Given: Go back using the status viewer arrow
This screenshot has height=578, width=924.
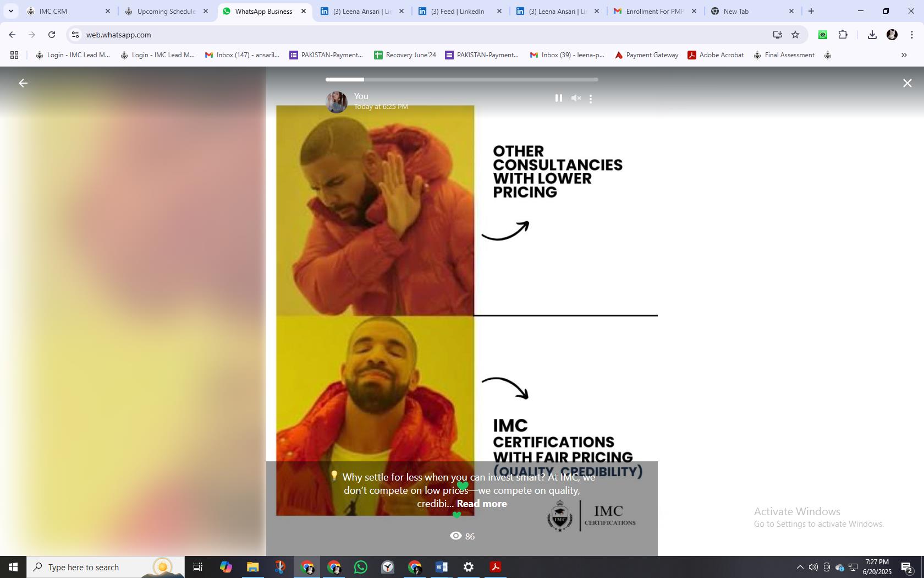Looking at the screenshot, I should 23,83.
